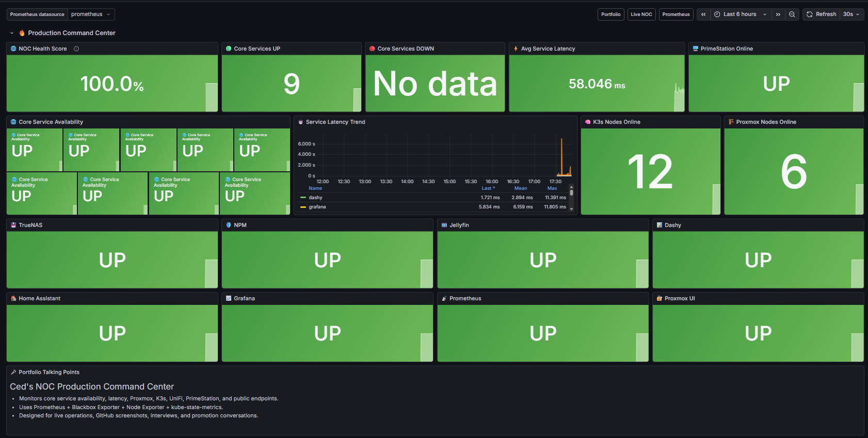868x438 pixels.
Task: Toggle the grafana series in legend
Action: 317,207
